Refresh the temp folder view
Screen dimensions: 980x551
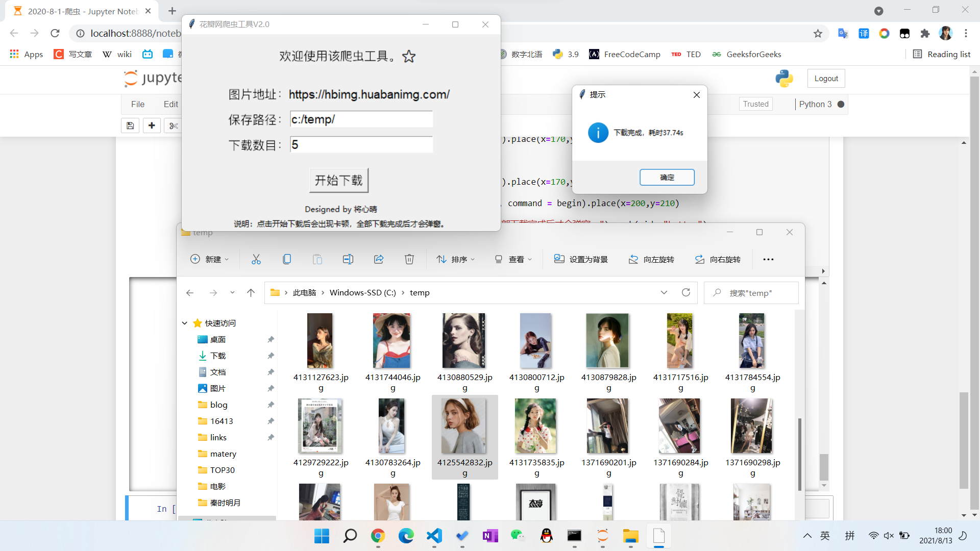click(x=686, y=292)
